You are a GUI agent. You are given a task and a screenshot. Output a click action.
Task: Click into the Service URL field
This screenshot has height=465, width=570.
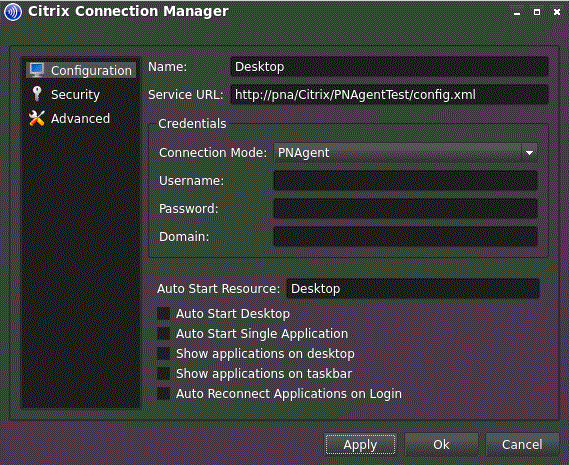(x=389, y=95)
